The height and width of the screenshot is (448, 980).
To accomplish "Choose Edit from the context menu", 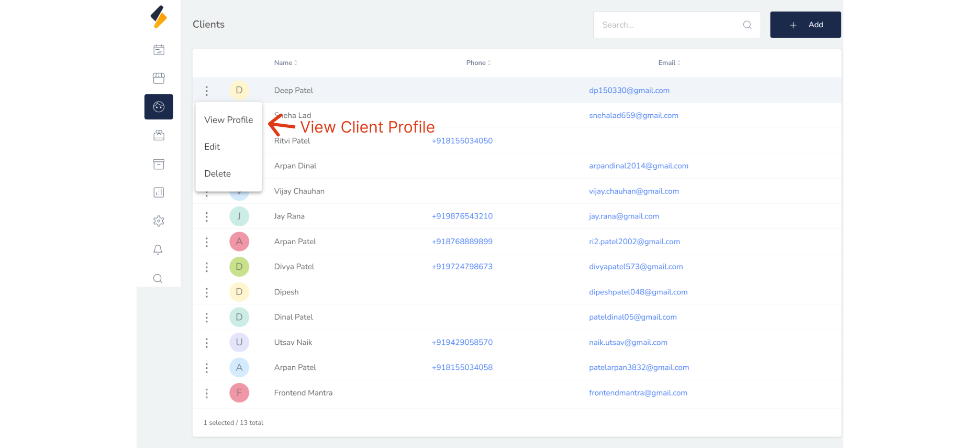I will pos(212,147).
